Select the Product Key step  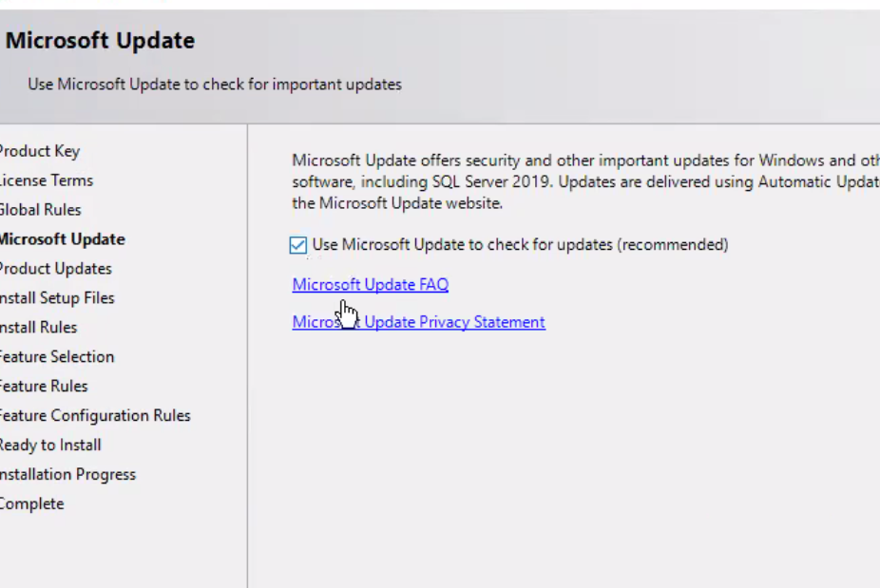[39, 150]
